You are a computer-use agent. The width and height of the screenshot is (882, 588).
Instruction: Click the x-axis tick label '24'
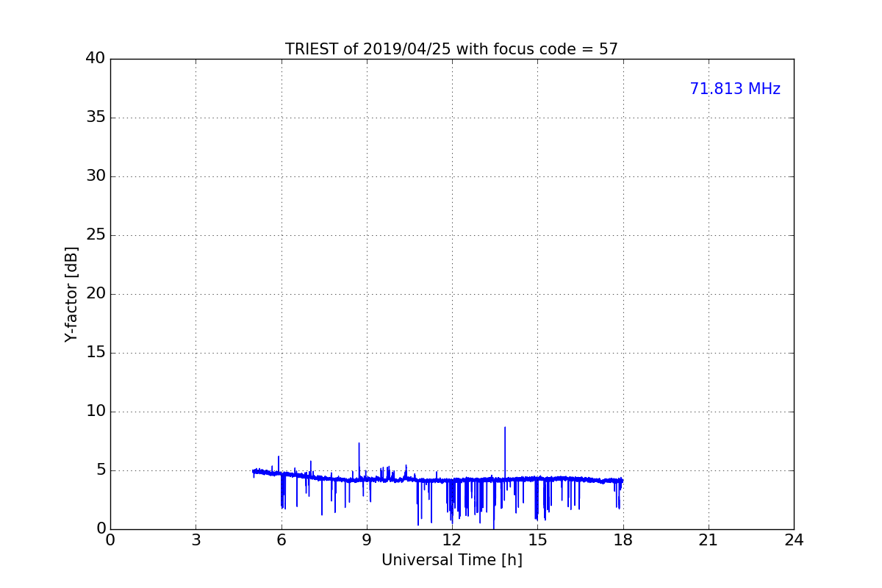794,540
